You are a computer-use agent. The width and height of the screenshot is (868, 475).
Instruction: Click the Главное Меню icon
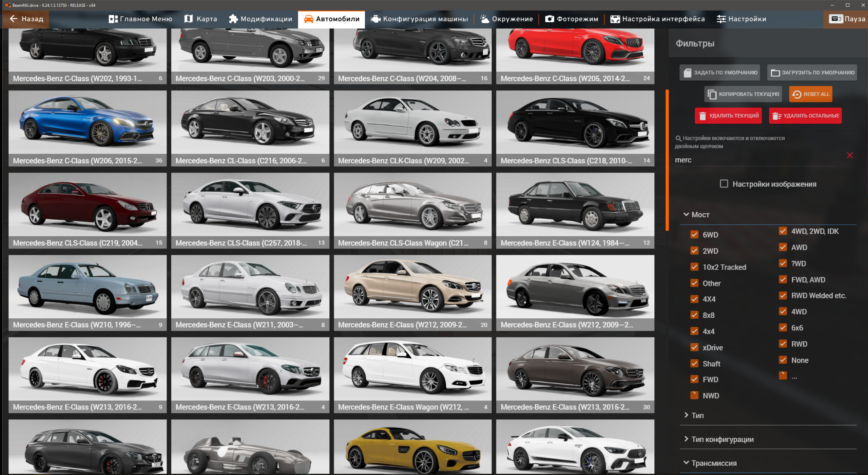tap(113, 19)
